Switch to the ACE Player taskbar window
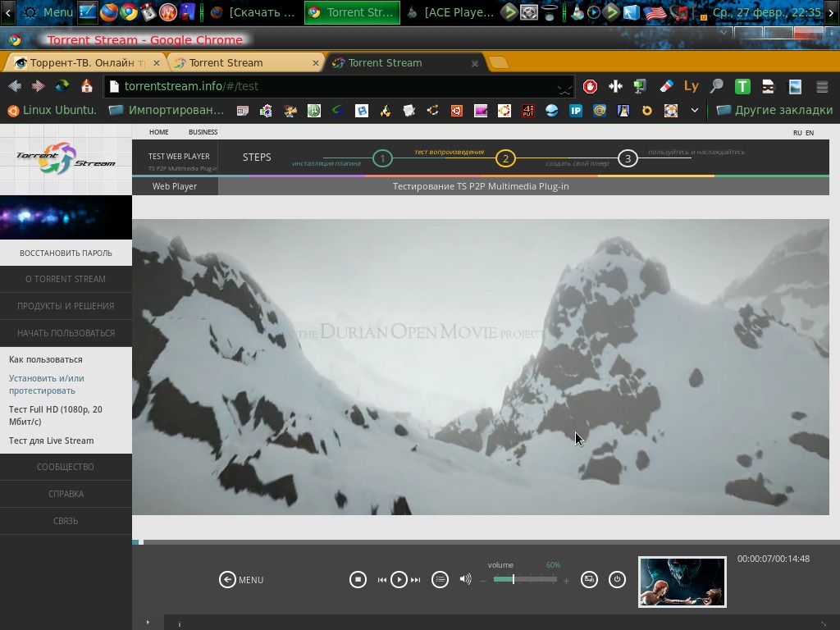Image resolution: width=840 pixels, height=630 pixels. click(451, 12)
